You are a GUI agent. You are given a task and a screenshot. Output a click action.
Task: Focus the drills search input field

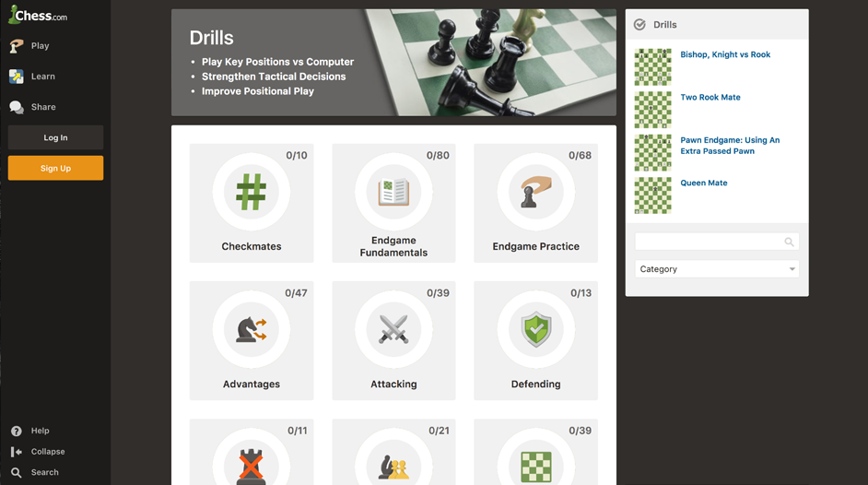[x=717, y=242]
